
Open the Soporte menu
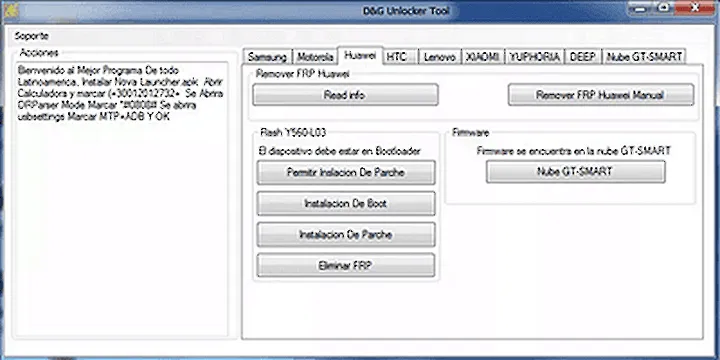click(x=31, y=36)
